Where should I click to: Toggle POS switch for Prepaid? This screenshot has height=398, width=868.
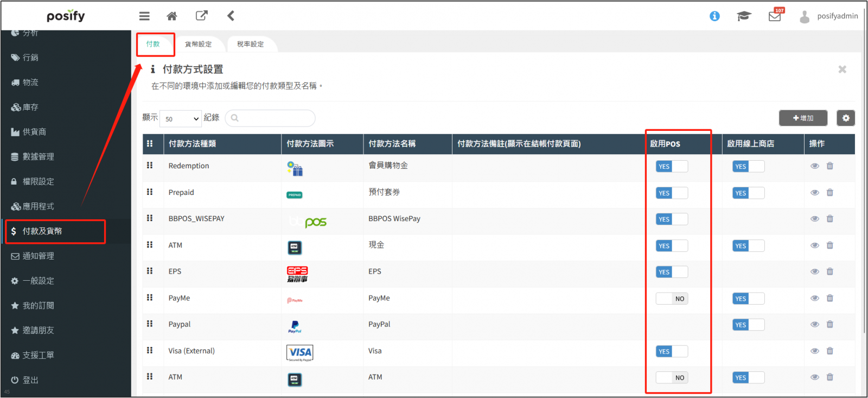672,193
